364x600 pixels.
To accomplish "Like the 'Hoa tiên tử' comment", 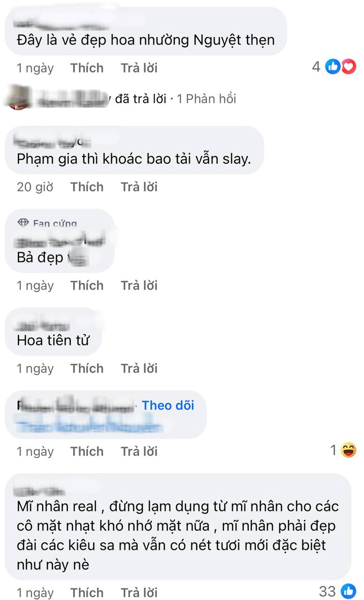I will pos(87,368).
